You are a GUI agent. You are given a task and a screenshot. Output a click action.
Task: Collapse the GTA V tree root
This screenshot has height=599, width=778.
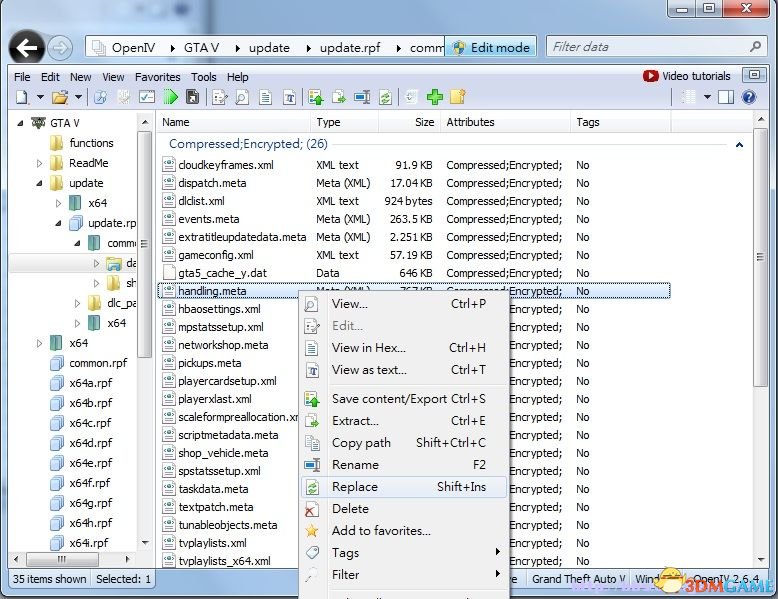[20, 123]
